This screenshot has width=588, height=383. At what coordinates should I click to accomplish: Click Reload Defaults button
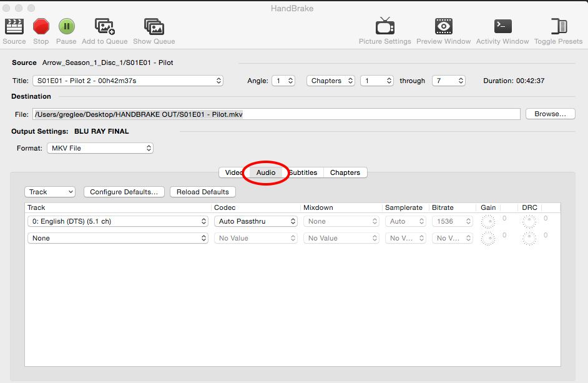click(202, 192)
